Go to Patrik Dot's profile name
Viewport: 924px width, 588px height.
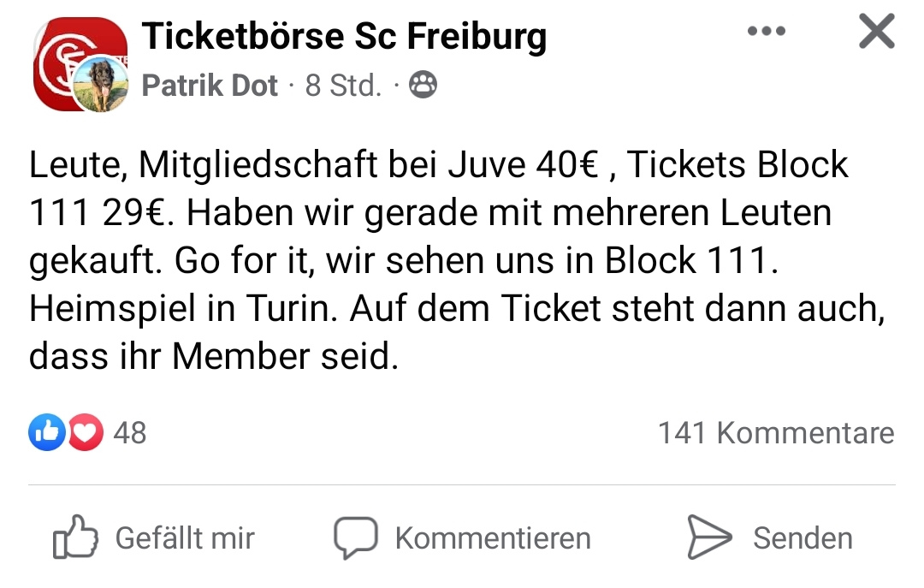click(x=210, y=86)
